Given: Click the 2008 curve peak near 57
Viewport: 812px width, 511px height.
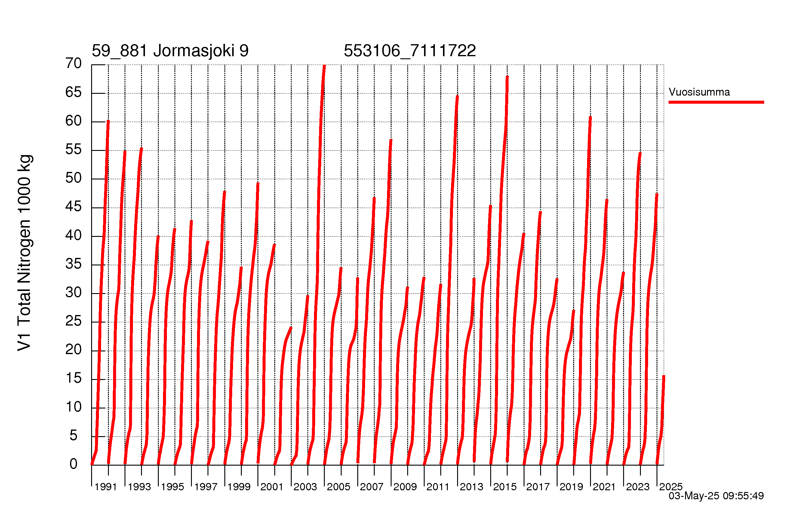Looking at the screenshot, I should point(391,141).
